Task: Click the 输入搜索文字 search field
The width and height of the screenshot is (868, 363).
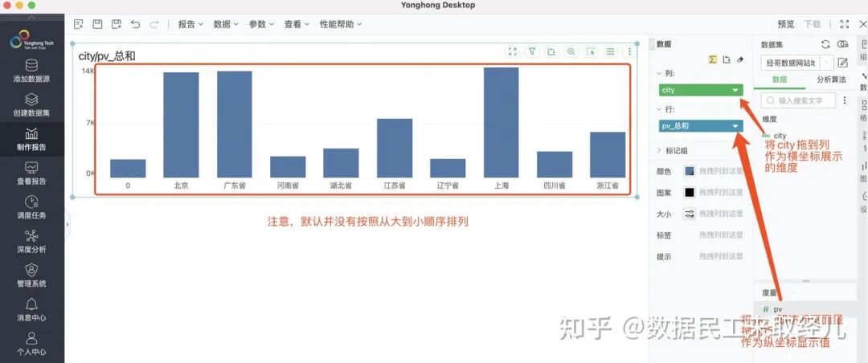Action: tap(798, 100)
